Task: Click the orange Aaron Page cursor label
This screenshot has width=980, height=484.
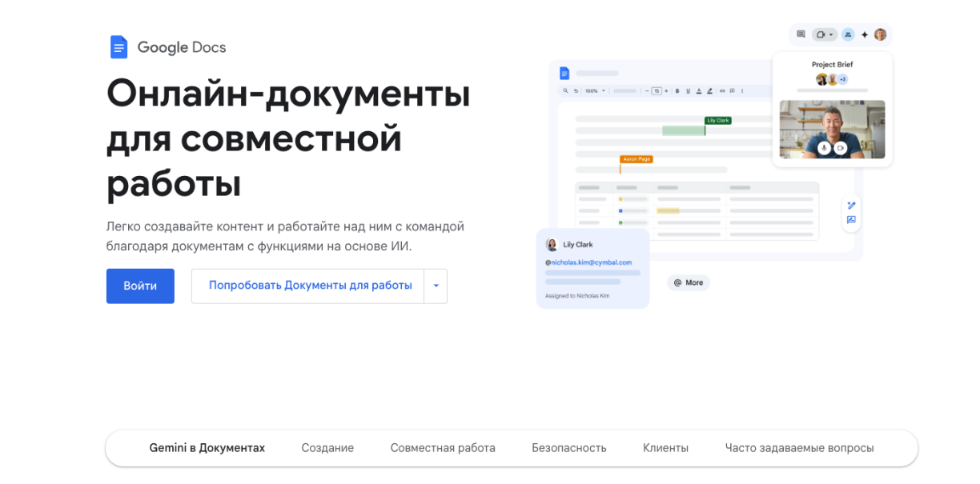Action: point(637,159)
